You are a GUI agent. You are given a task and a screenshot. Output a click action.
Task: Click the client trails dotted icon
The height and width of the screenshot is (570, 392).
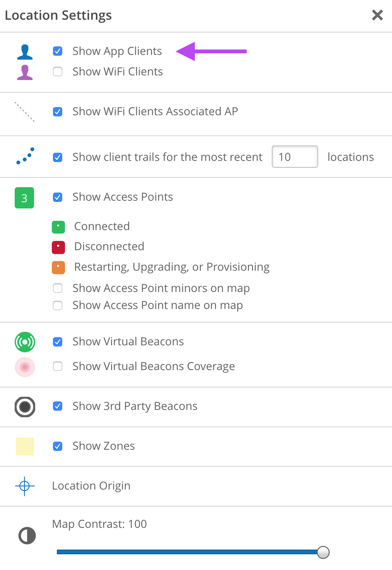point(26,156)
